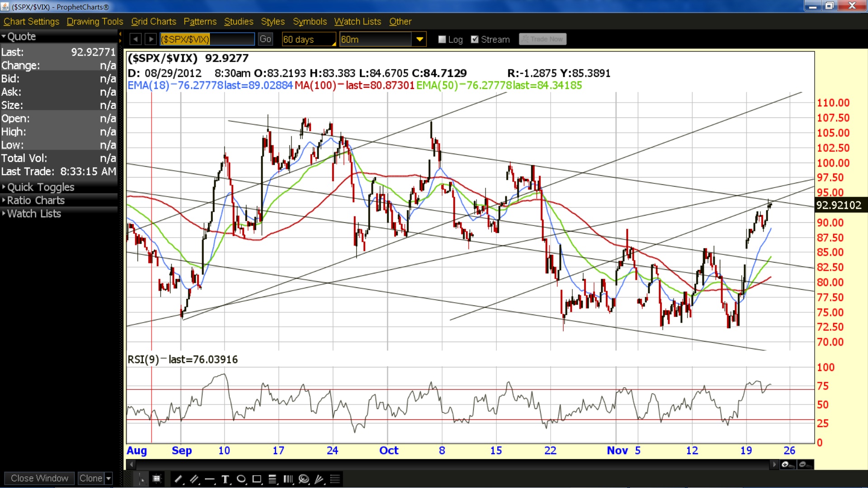
Task: Open the 60m interval dropdown arrow
Action: pos(420,39)
